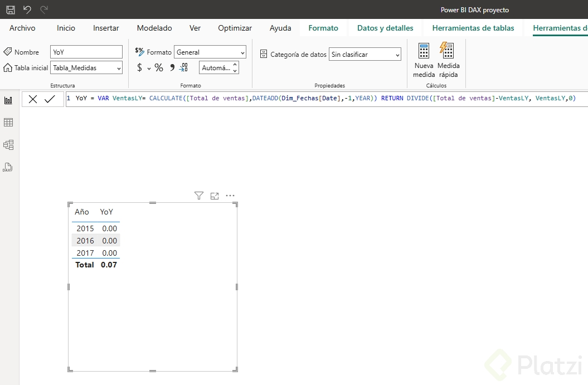588x385 pixels.
Task: Apply currency format with dollar icon
Action: [x=139, y=67]
